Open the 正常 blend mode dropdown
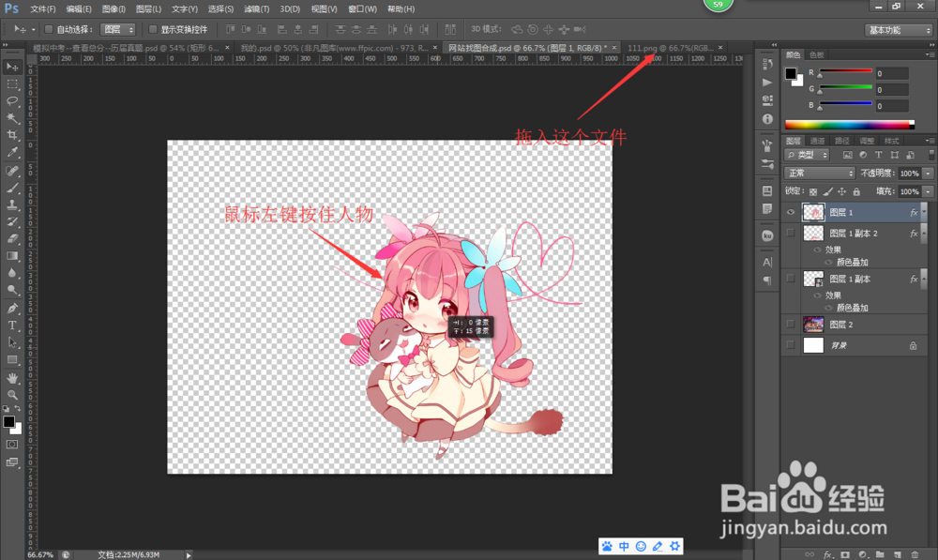 click(x=820, y=173)
